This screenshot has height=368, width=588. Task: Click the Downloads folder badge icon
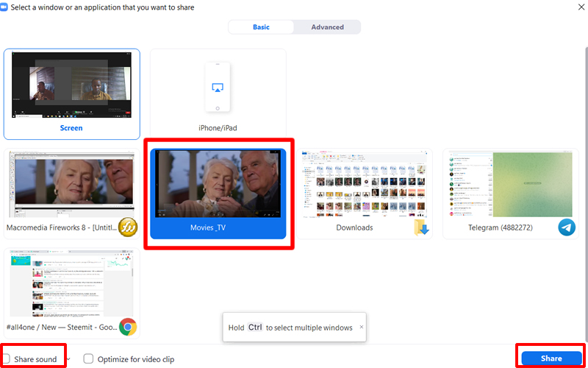coord(420,227)
